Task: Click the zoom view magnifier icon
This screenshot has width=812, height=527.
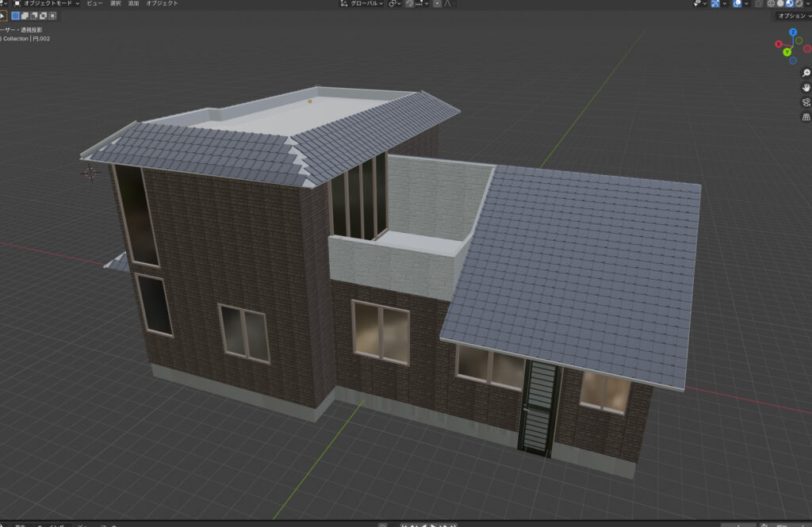Action: click(x=806, y=73)
